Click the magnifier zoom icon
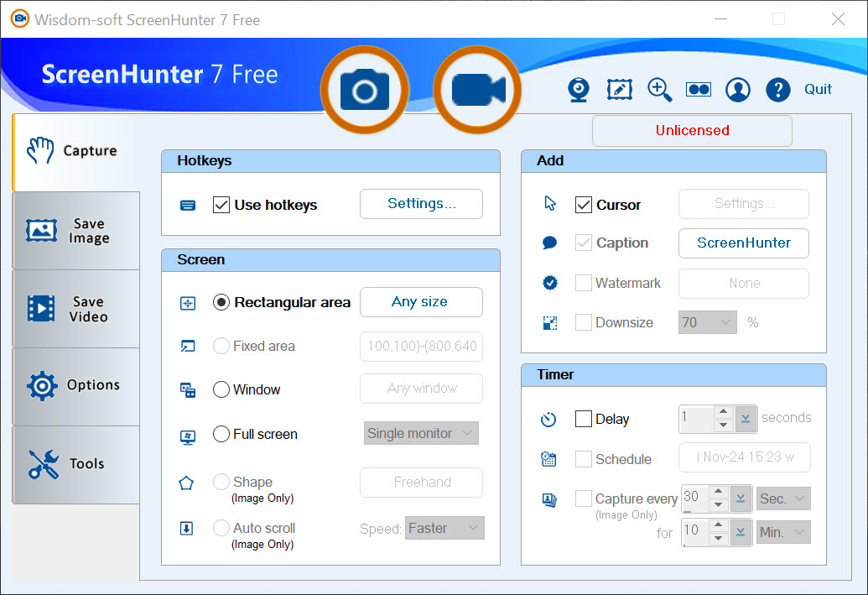Screen dimensions: 868x595 tap(659, 90)
